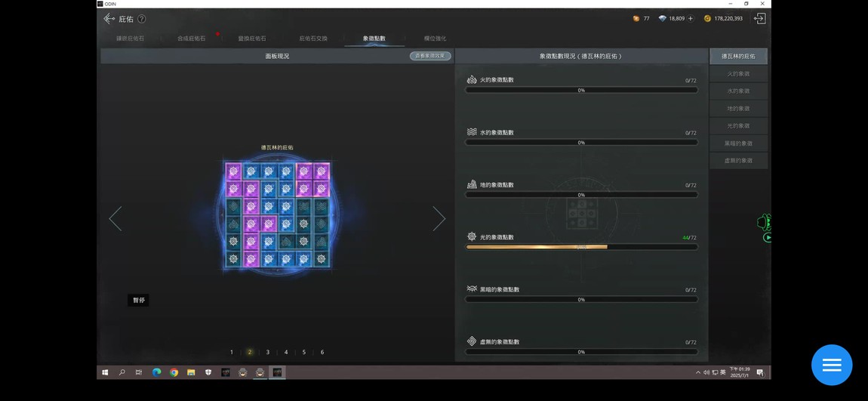Open the blue floating hamburger menu button
Image resolution: width=868 pixels, height=401 pixels.
coord(832,365)
